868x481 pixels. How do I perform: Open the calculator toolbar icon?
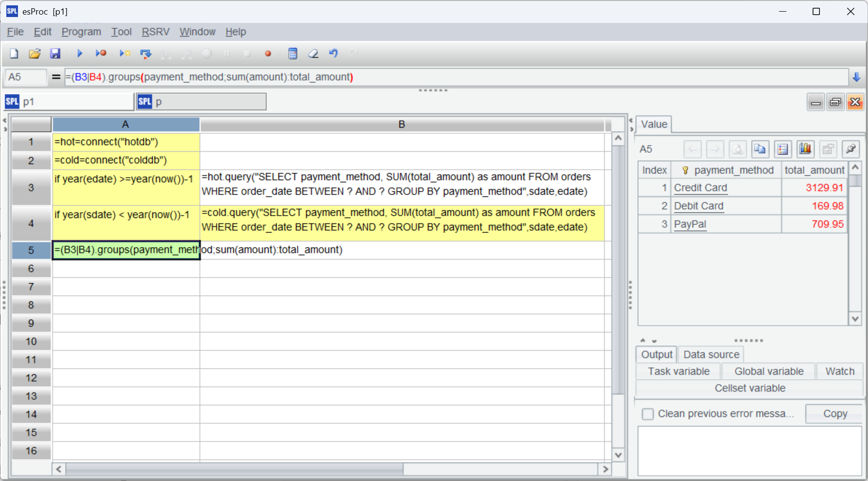tap(293, 53)
